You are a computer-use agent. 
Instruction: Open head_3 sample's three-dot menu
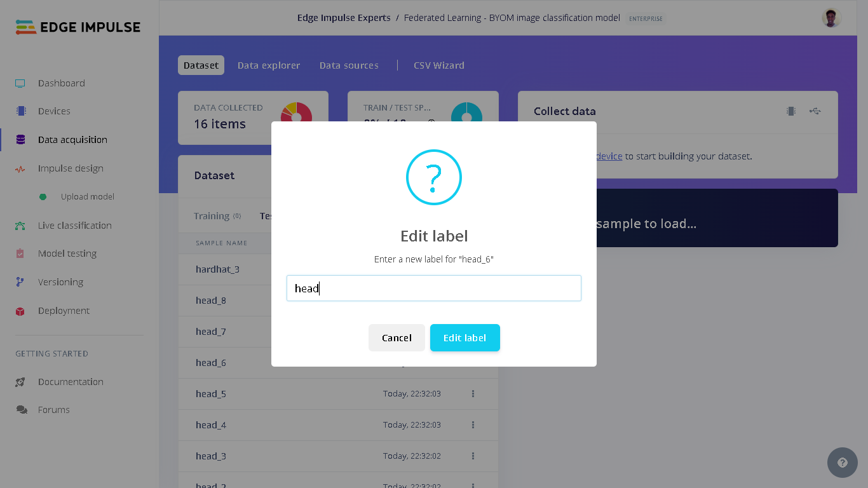click(473, 456)
